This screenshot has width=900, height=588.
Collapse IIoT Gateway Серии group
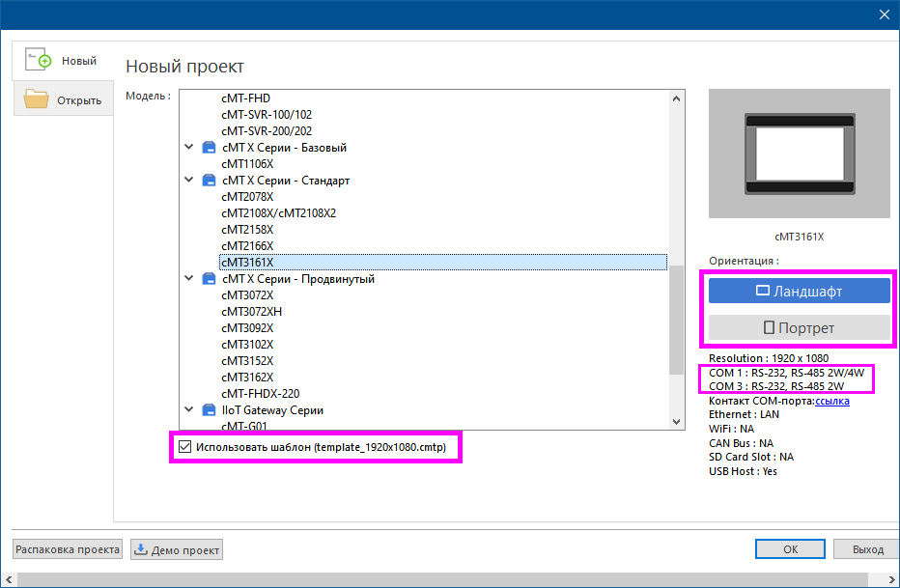pyautogui.click(x=189, y=410)
